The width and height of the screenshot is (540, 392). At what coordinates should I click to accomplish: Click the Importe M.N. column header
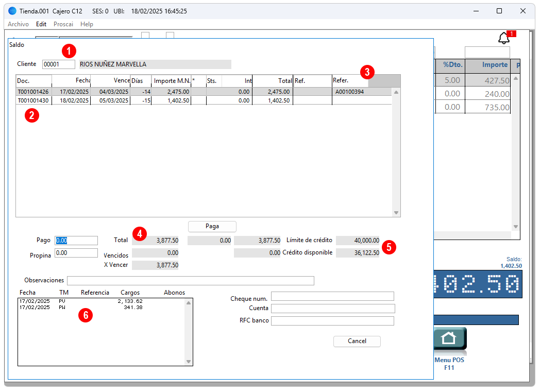172,81
